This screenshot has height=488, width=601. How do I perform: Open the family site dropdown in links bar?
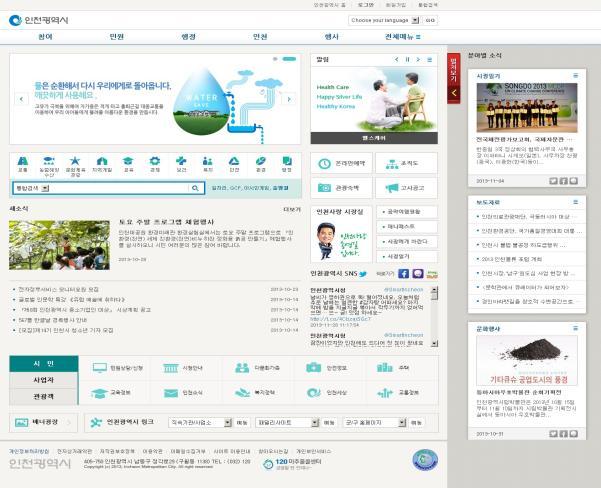tap(287, 422)
